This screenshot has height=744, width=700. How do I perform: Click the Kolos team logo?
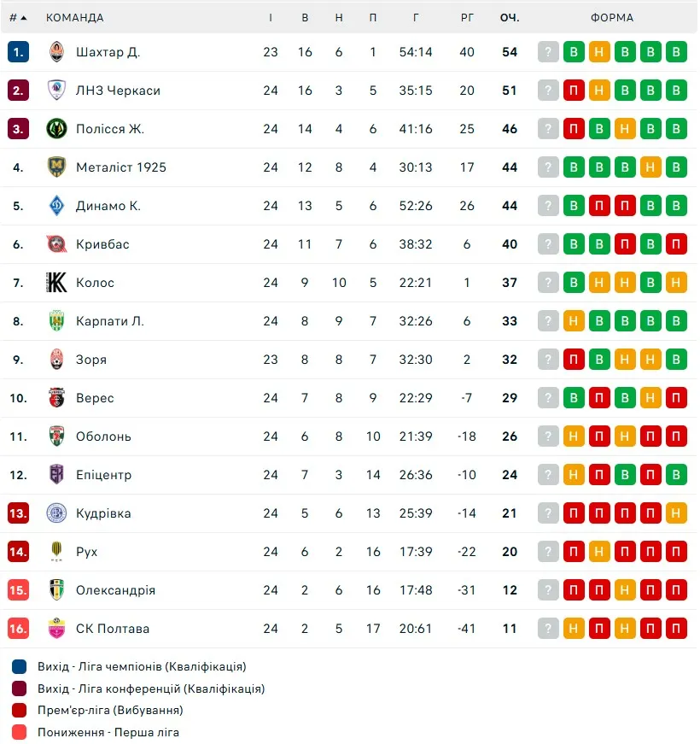click(x=56, y=283)
